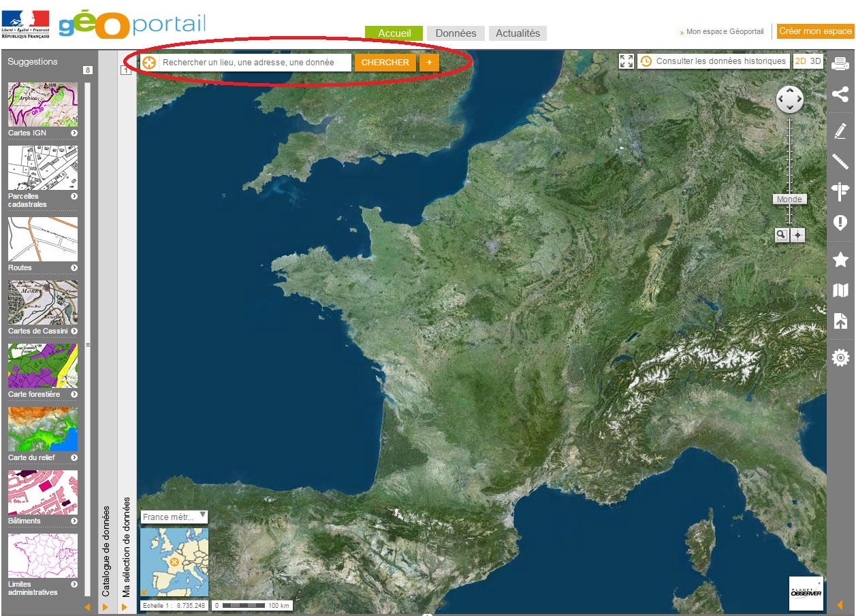This screenshot has height=616, width=856.
Task: Activate the ruler measurement tool
Action: pyautogui.click(x=840, y=161)
